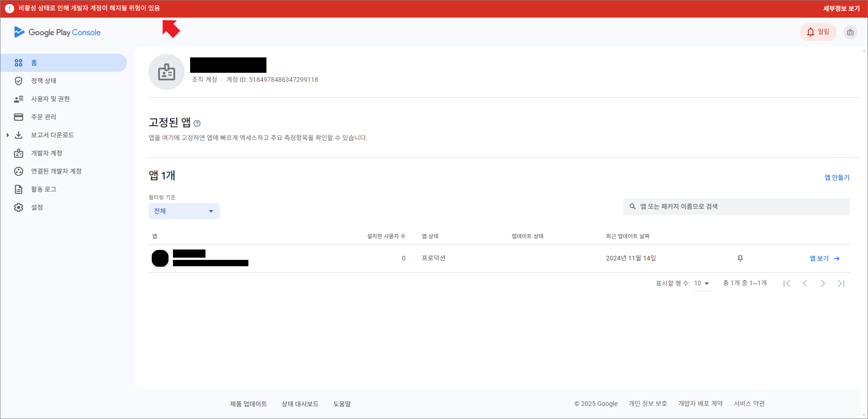Click the Google Play Console logo

57,32
